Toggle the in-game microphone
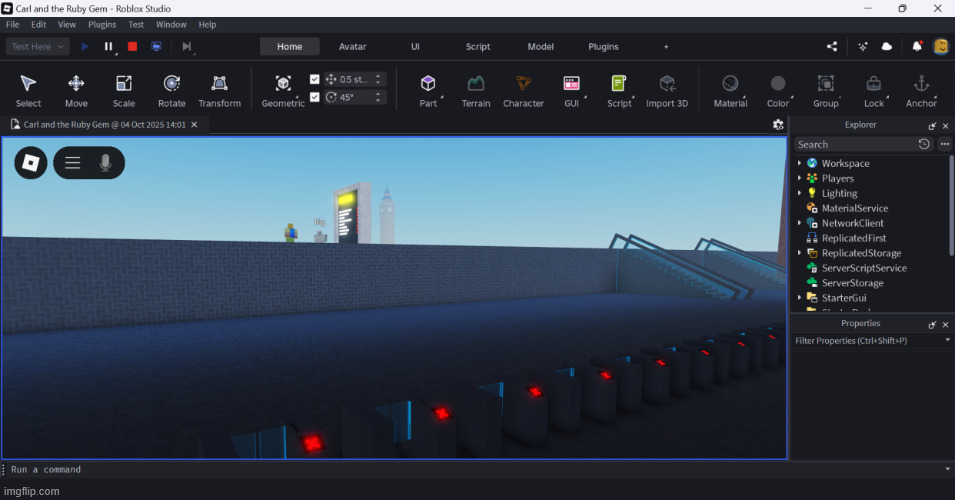 tap(105, 163)
